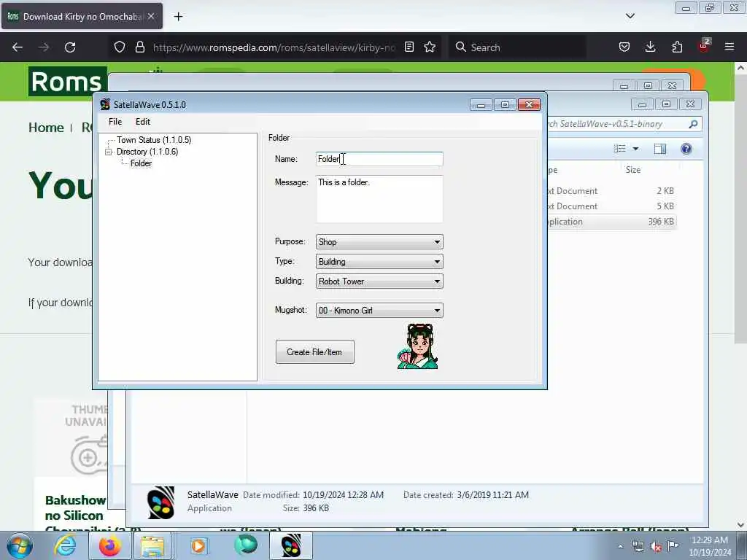Select the 5 KB Text Document row
Viewport: 747px width, 560px height.
point(612,206)
